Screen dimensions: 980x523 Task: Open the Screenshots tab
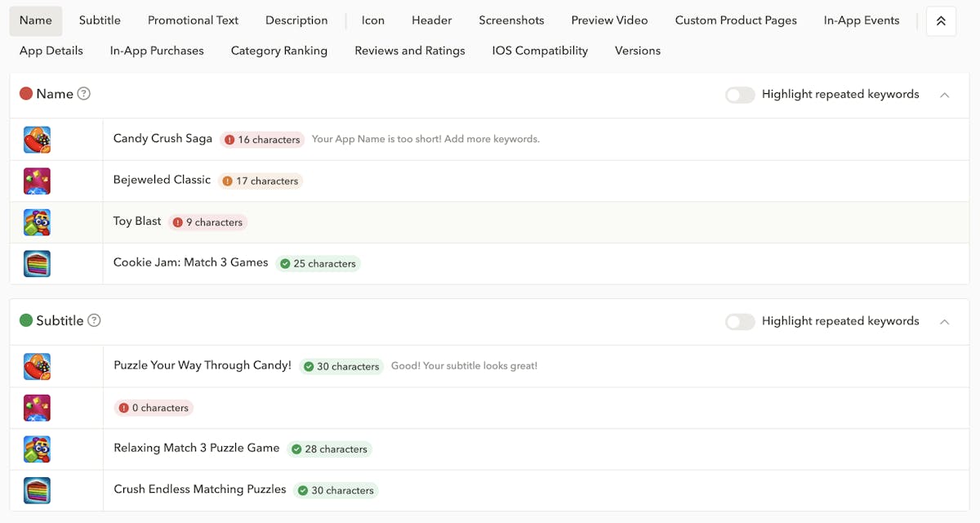pyautogui.click(x=511, y=20)
